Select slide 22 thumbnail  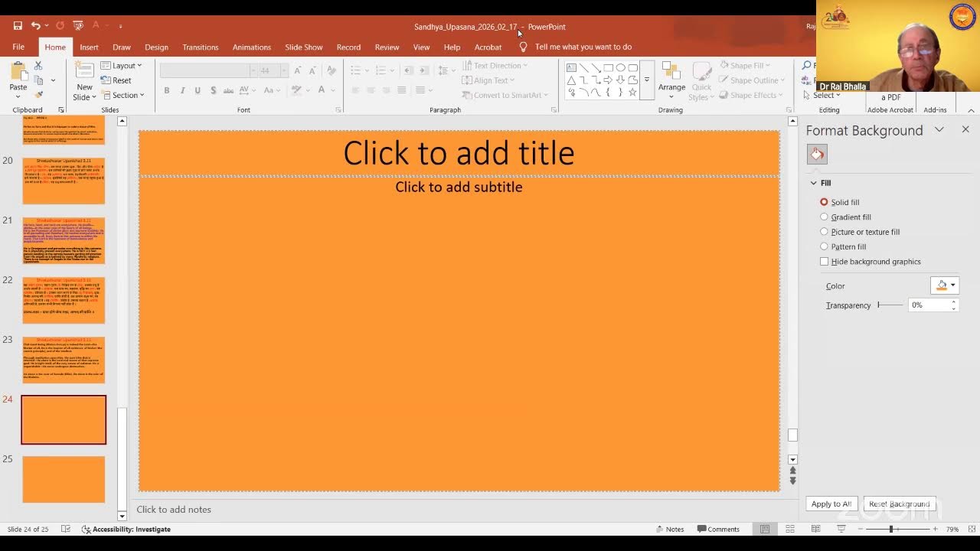[64, 301]
